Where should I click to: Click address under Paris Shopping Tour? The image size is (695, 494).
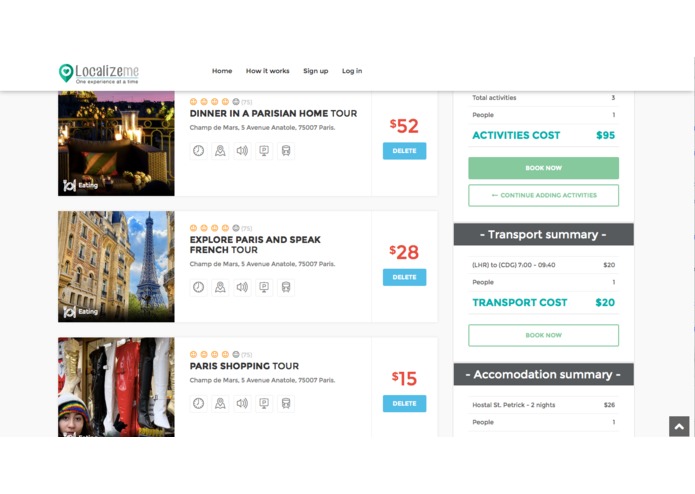262,380
